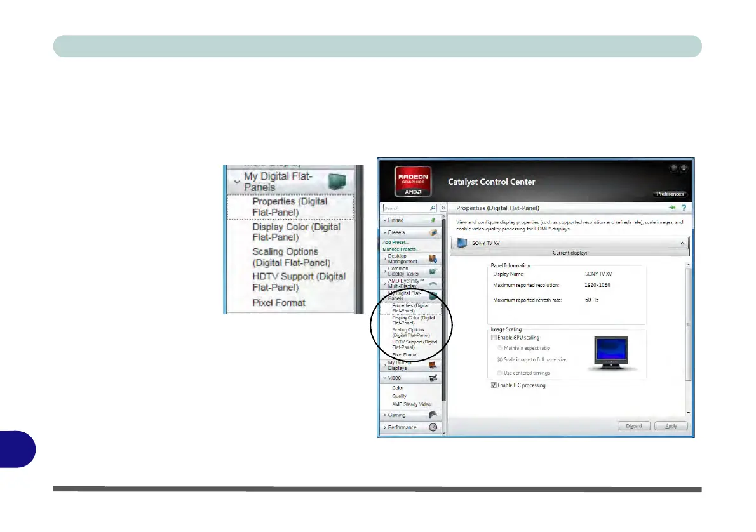Select Pixel Format in the enlarged menu
Image resolution: width=756 pixels, height=532 pixels.
279,303
